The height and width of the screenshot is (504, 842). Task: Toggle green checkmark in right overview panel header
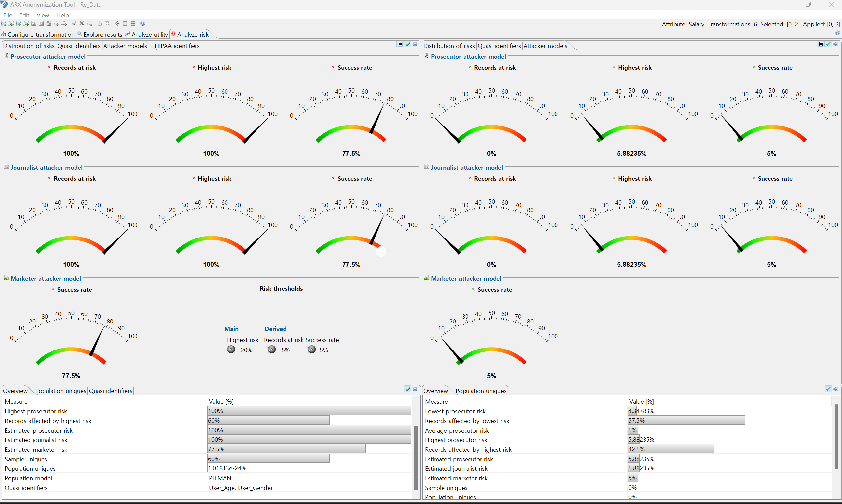tap(828, 389)
